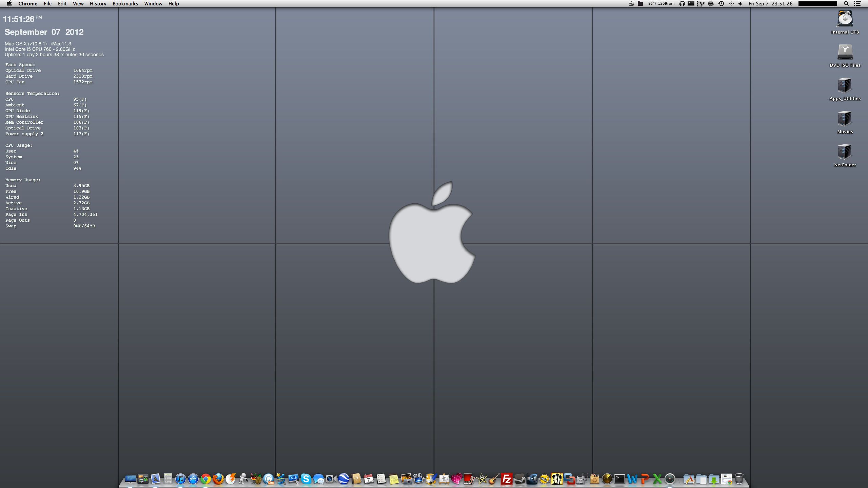Open Terminal from the dock
The width and height of the screenshot is (868, 488).
[x=619, y=479]
